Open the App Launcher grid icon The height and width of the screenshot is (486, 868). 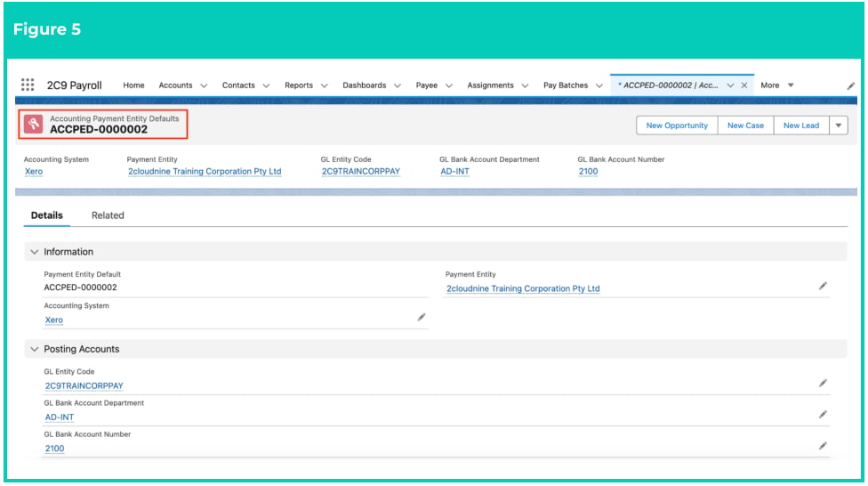coord(28,85)
